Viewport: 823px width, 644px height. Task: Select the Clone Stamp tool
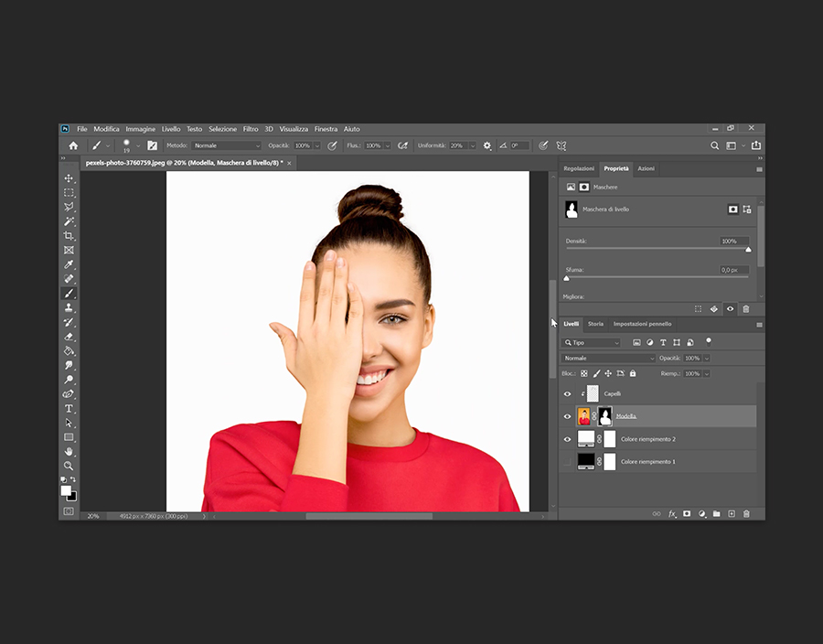pos(69,307)
